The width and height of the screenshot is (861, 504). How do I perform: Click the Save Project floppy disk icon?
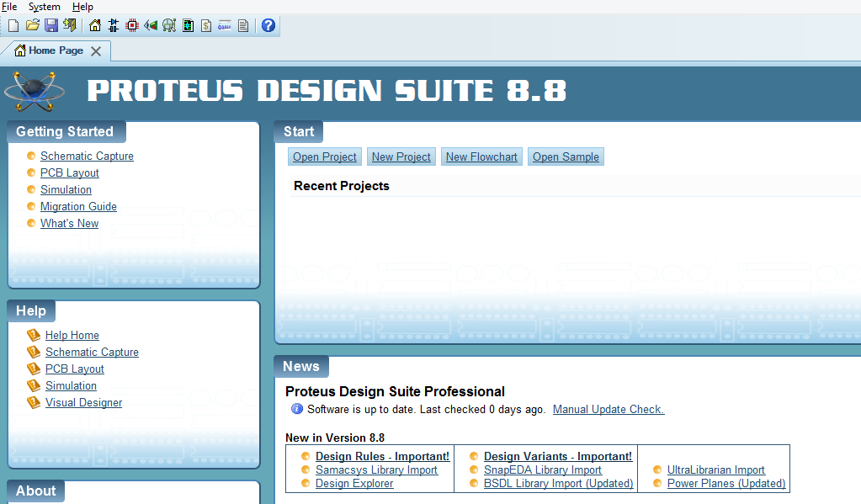tap(51, 25)
